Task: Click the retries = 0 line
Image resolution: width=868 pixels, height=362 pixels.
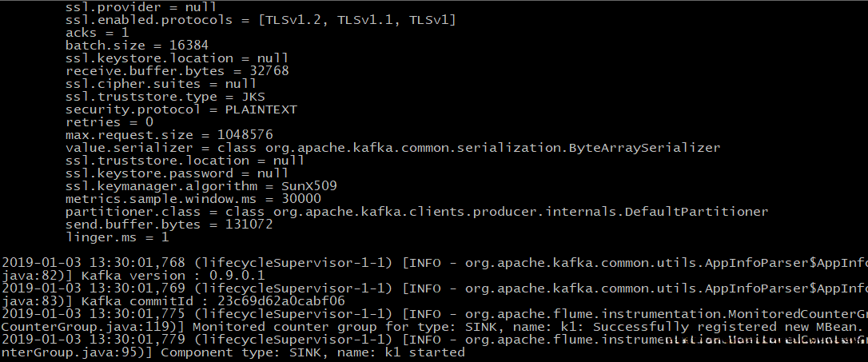Action: (109, 121)
